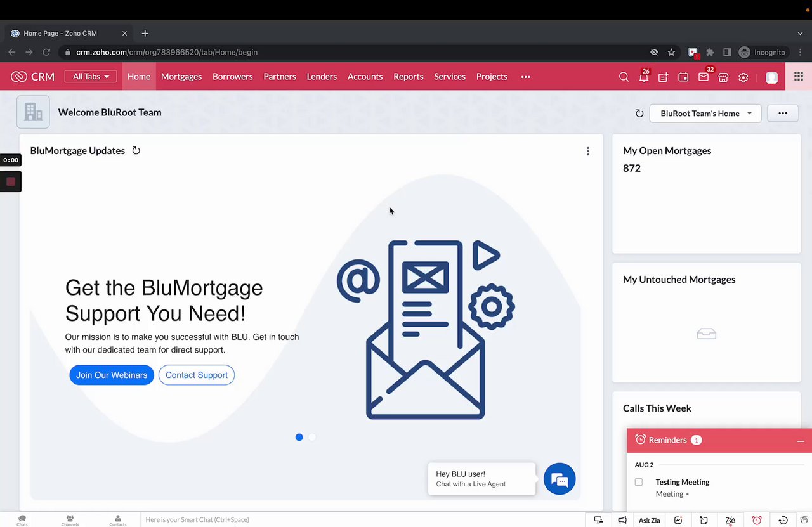The height and width of the screenshot is (527, 812).
Task: Open BluMortgage Updates three-dot menu
Action: coord(588,151)
